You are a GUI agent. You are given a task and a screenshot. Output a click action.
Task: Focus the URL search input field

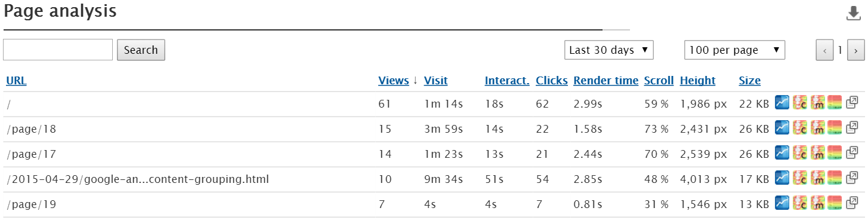[x=58, y=50]
